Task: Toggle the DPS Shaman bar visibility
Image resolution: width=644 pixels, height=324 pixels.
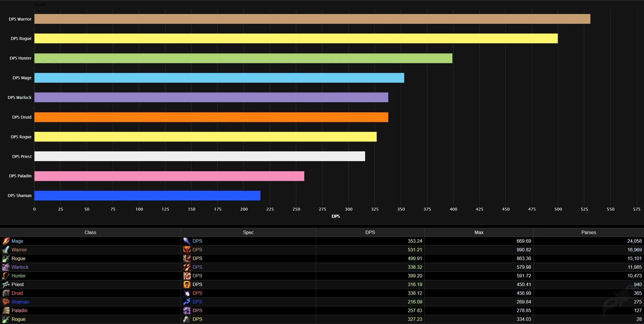Action: pyautogui.click(x=19, y=195)
